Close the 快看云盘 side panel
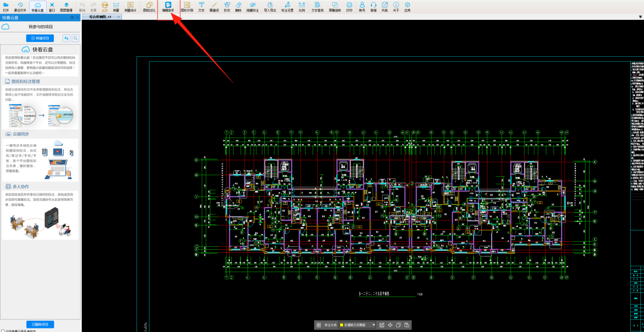The image size is (644, 332). click(x=77, y=18)
